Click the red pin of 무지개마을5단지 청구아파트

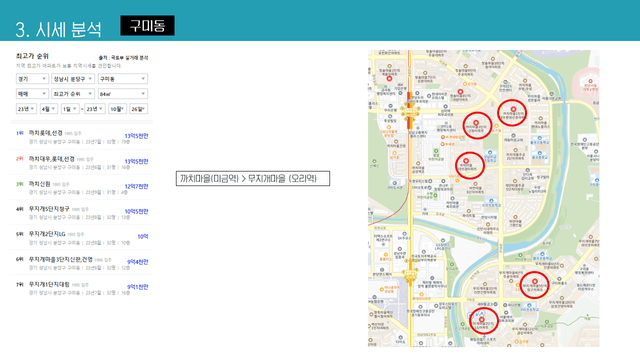click(x=534, y=282)
